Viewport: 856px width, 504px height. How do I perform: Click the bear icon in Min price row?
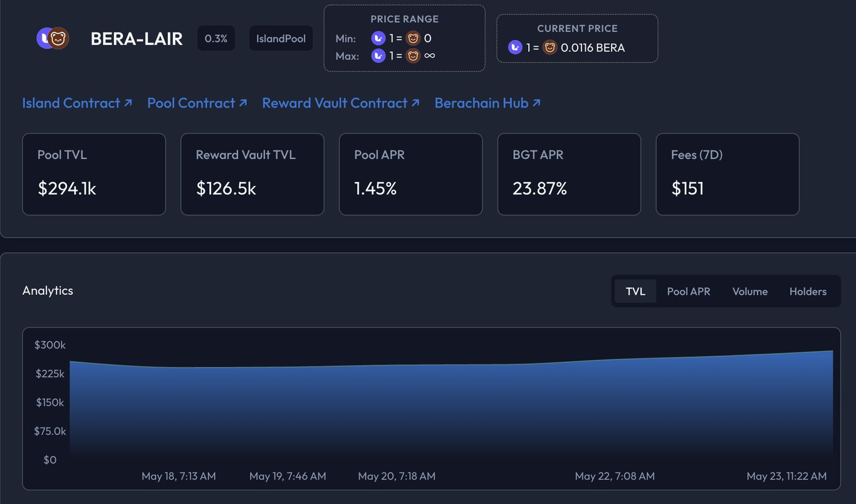click(413, 38)
